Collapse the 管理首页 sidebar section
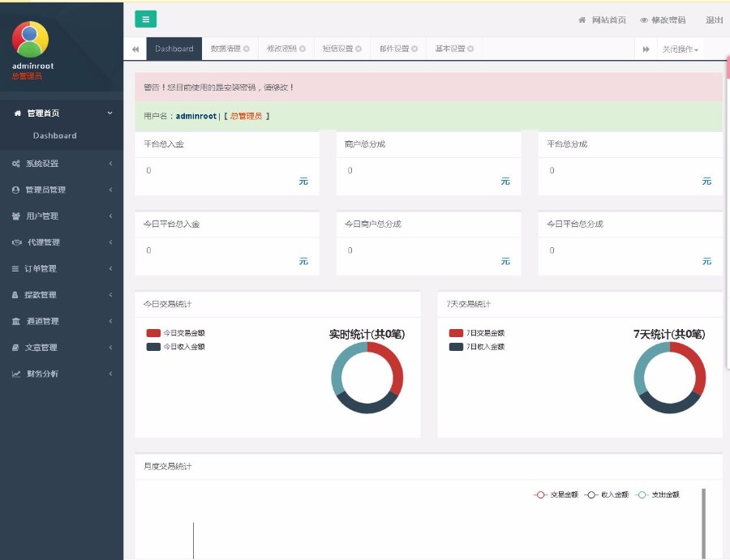Viewport: 730px width, 560px height. (62, 113)
